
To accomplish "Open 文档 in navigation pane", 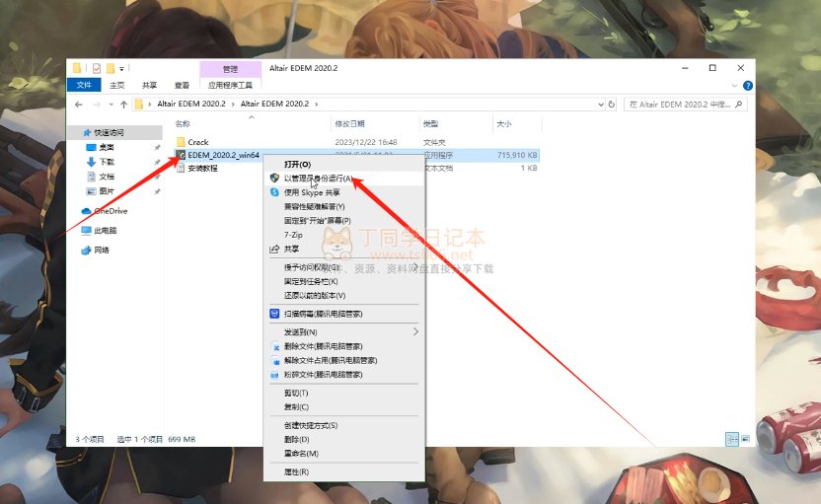I will point(107,177).
